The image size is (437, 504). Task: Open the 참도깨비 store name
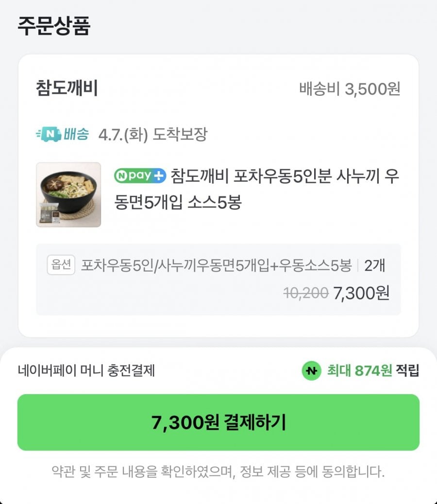67,89
